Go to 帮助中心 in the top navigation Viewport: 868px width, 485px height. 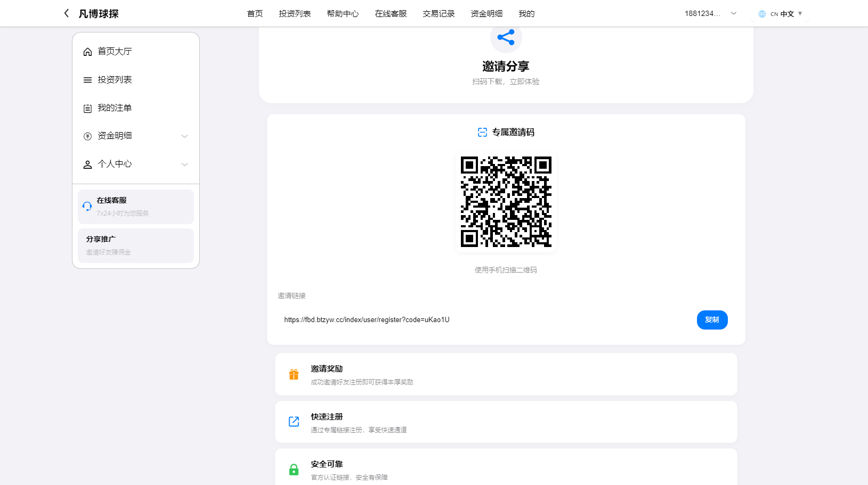[343, 14]
